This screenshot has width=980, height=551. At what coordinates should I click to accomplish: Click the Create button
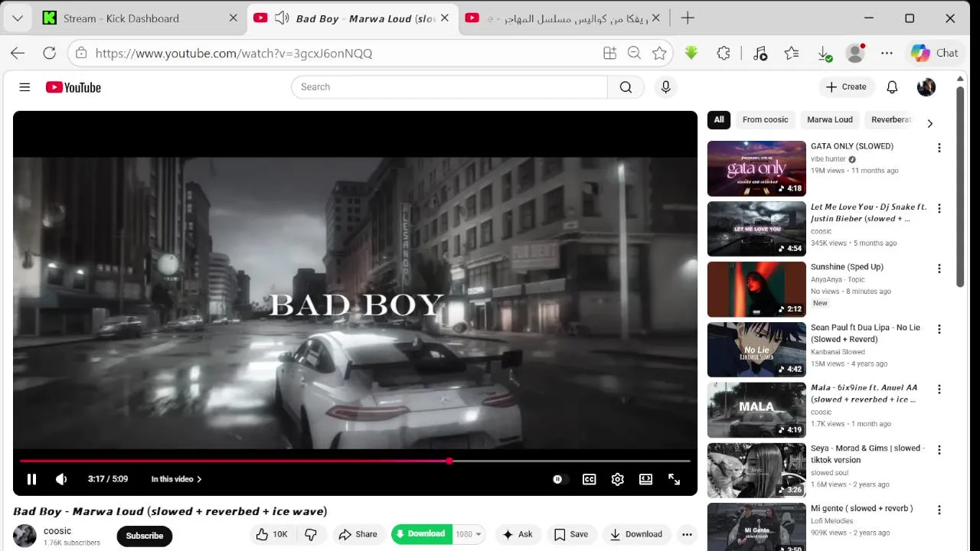point(846,87)
